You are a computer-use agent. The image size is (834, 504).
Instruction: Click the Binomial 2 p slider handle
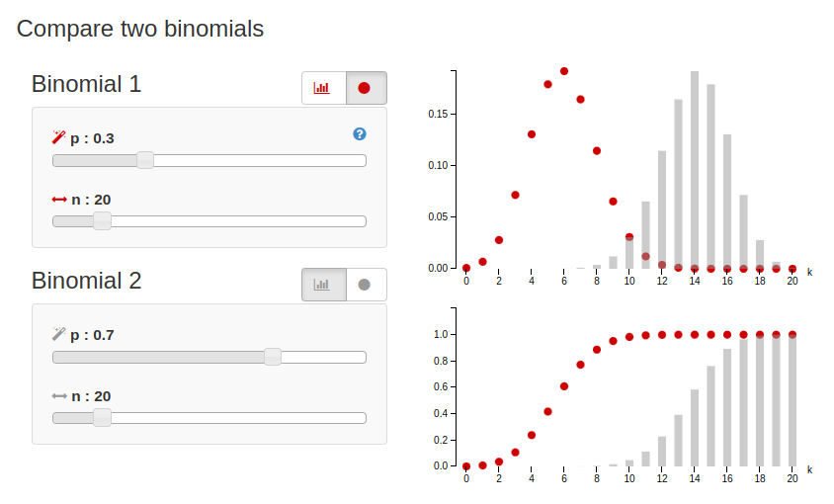tap(273, 357)
